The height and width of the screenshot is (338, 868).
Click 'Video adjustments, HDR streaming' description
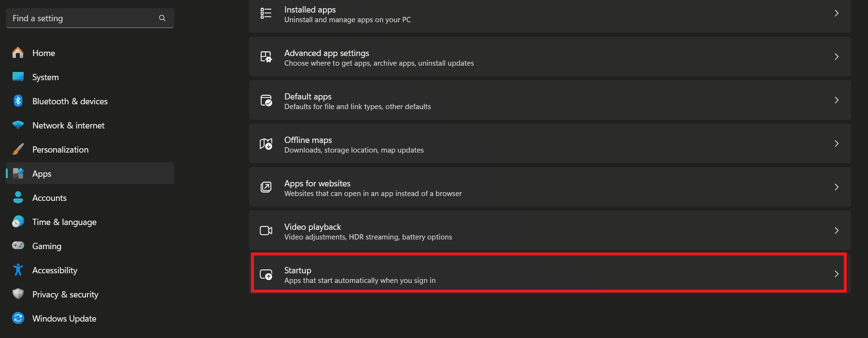coord(368,237)
